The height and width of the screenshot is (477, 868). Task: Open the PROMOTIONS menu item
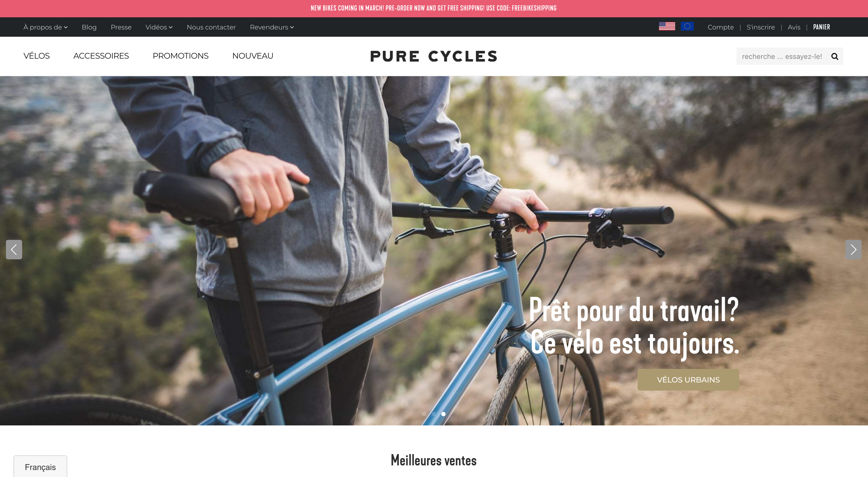pos(181,56)
